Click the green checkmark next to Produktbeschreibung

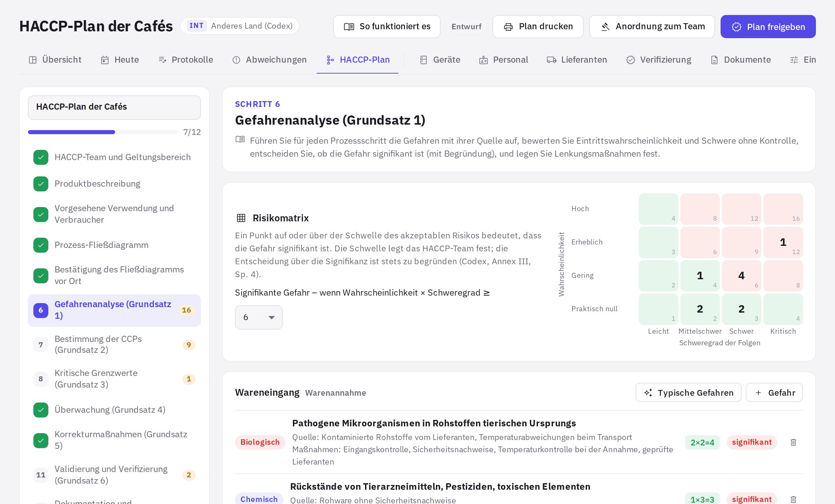[x=41, y=184]
